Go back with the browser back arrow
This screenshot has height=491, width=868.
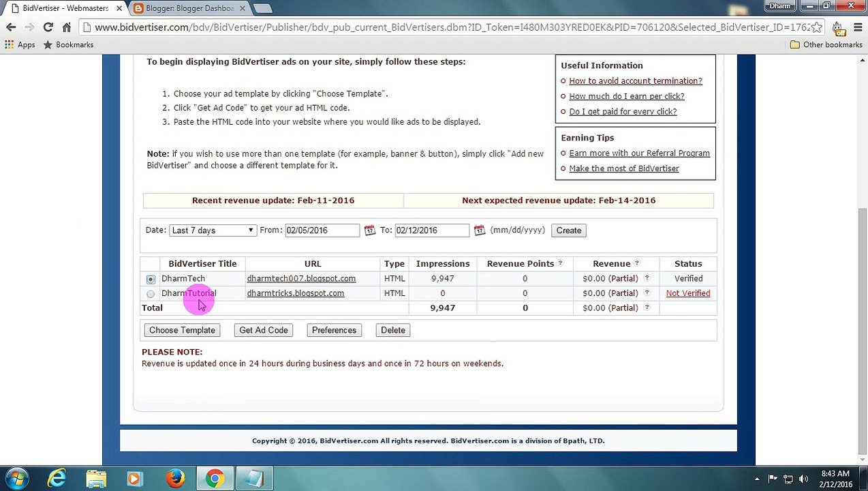pos(11,27)
